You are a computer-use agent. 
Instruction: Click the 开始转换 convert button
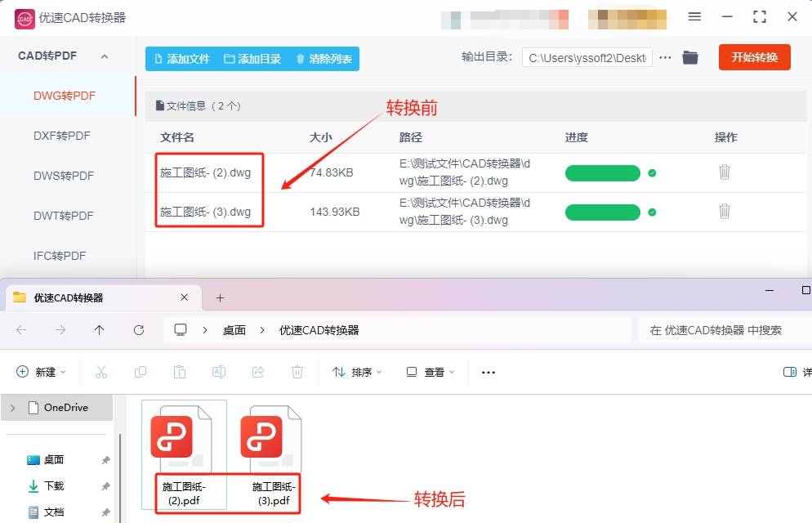(x=753, y=57)
